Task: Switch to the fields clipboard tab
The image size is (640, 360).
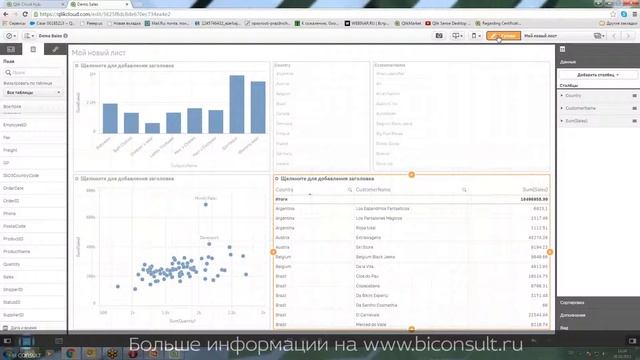Action: [x=33, y=49]
